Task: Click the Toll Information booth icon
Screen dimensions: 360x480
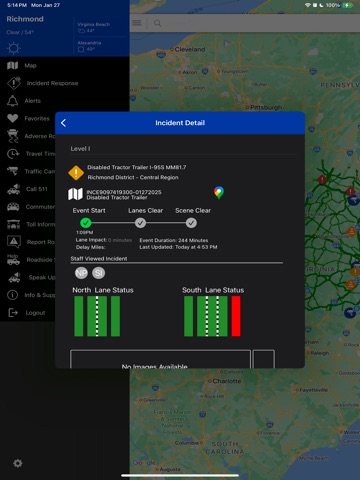Action: 13,224
